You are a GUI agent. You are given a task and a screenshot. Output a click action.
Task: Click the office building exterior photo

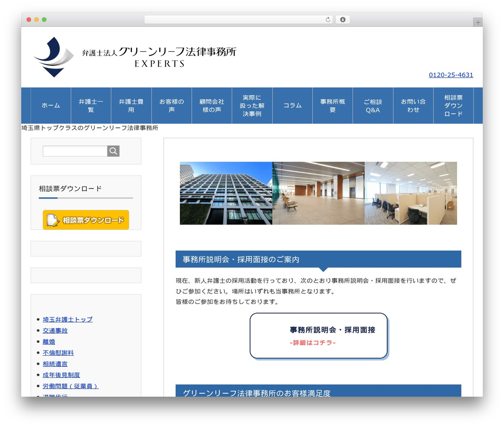226,193
